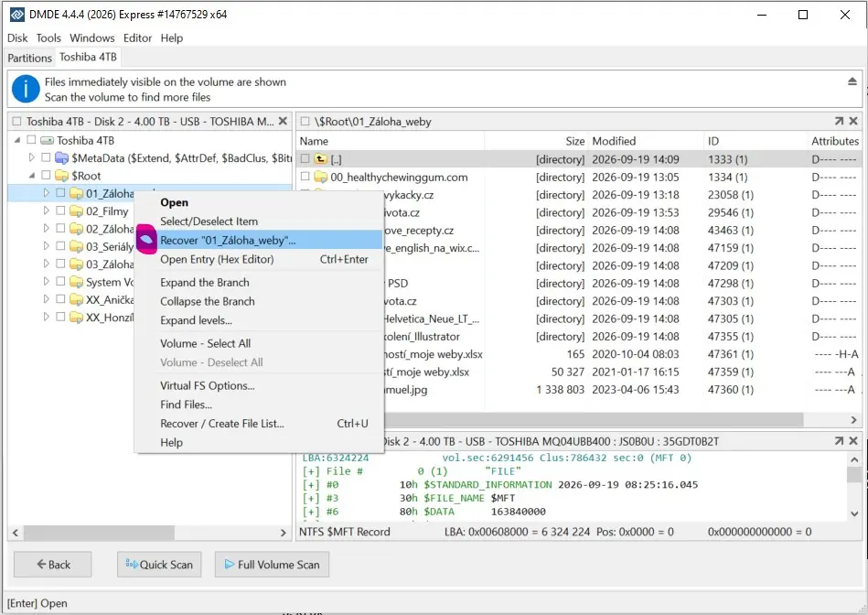
Task: Click the 03_Záloha folder icon
Action: tap(77, 264)
